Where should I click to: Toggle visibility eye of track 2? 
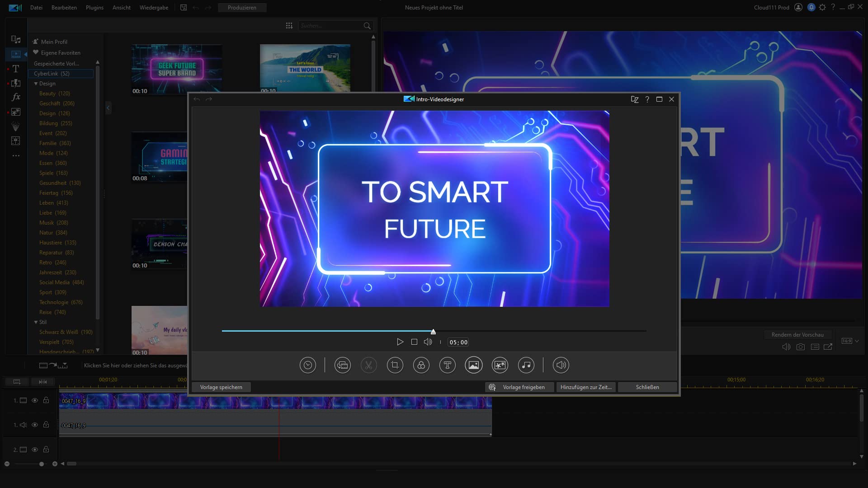point(35,450)
